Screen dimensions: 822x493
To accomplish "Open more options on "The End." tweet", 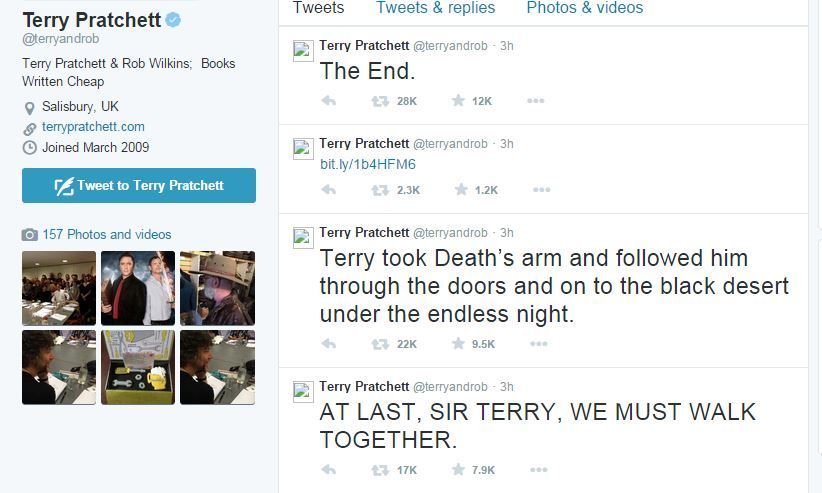I will tap(535, 101).
